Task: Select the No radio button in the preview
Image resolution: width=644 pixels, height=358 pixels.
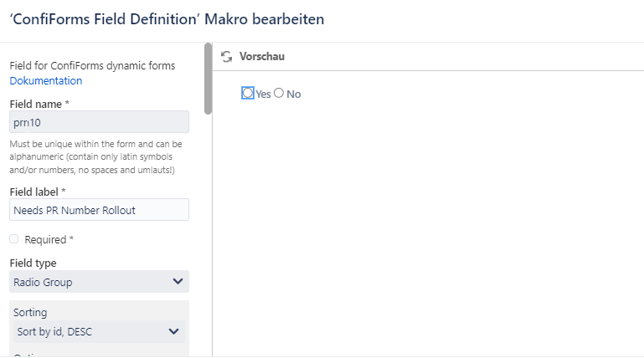Action: point(279,93)
